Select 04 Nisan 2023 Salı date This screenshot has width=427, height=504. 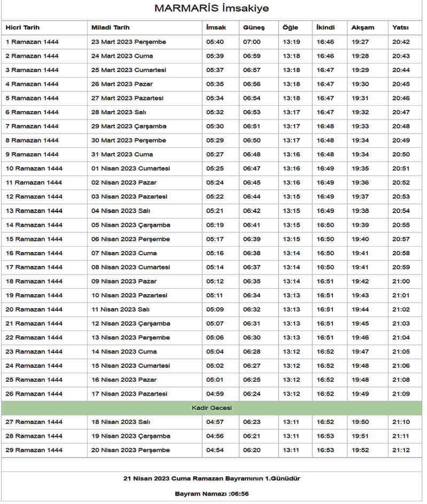click(121, 211)
